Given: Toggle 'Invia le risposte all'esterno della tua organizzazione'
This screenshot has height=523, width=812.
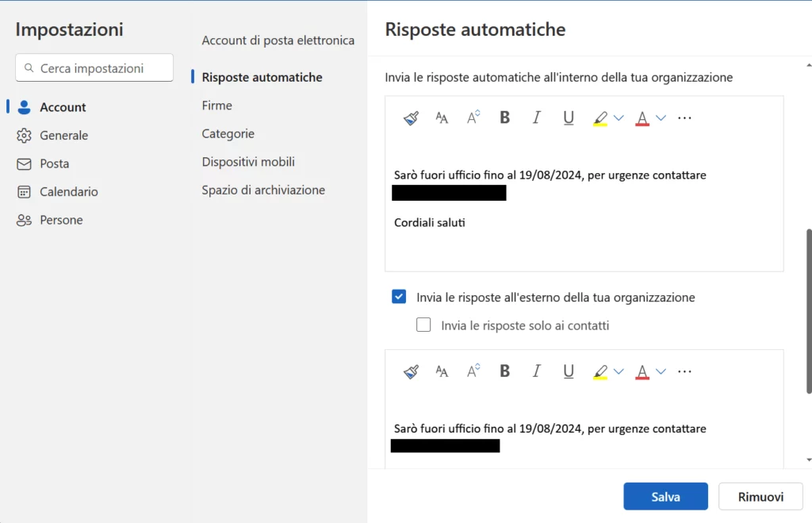Looking at the screenshot, I should click(x=398, y=297).
